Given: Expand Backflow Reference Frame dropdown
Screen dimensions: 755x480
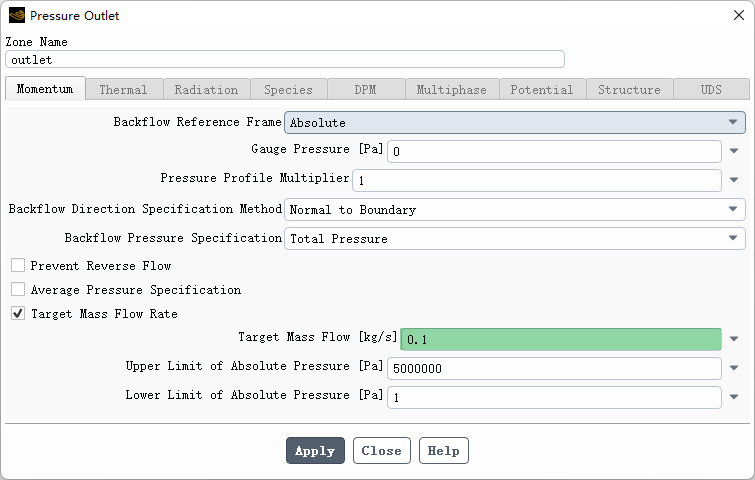Looking at the screenshot, I should 515,123.
